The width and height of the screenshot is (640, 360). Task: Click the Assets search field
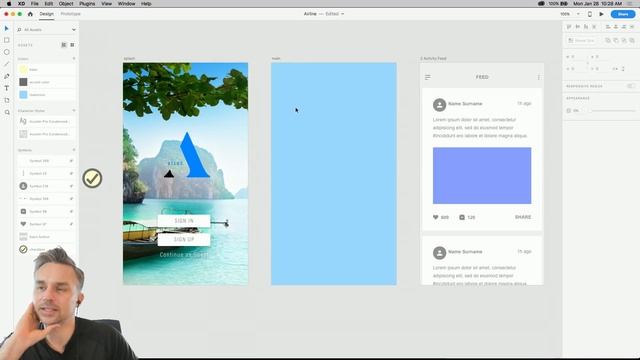(x=43, y=30)
